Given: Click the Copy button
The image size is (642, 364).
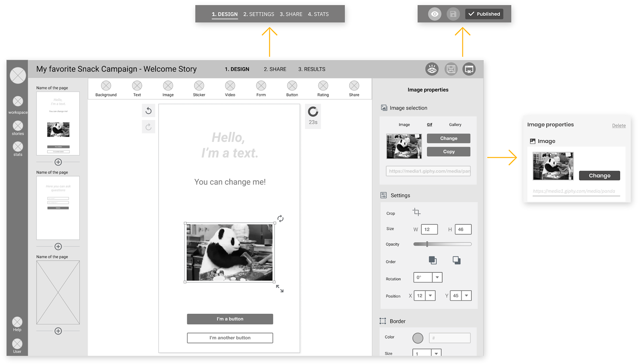Looking at the screenshot, I should [x=449, y=152].
